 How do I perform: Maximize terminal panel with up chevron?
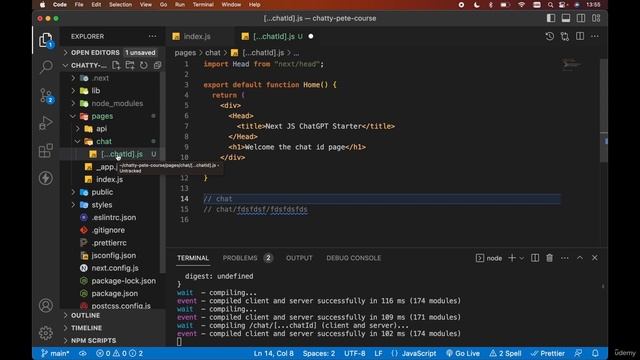[580, 258]
